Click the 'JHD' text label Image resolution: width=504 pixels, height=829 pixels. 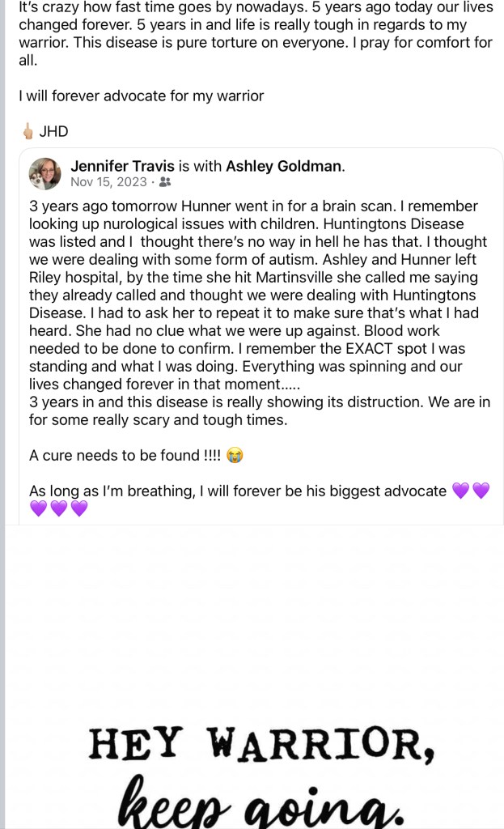point(53,131)
